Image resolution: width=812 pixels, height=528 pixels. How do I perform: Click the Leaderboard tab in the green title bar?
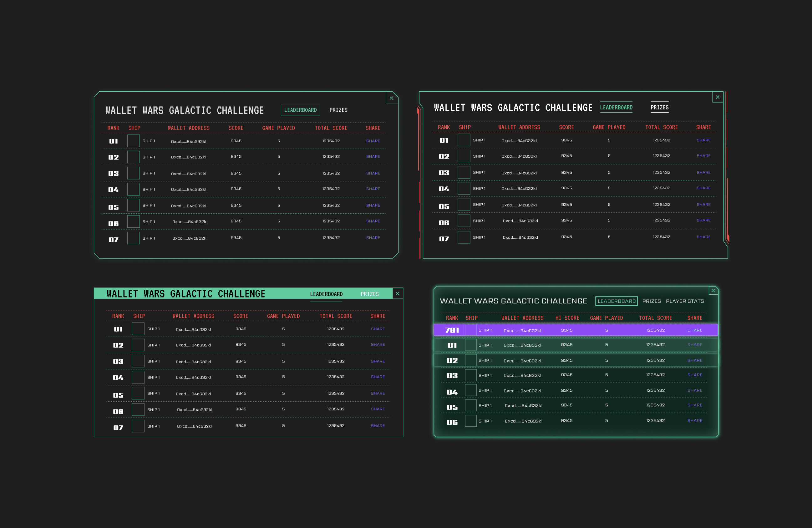[326, 294]
